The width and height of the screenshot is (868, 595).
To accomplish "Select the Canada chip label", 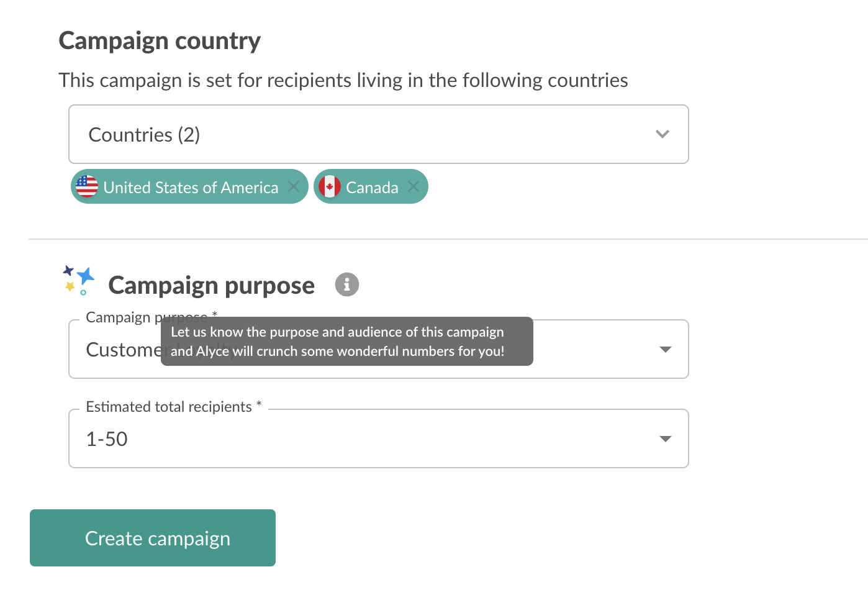I will tap(372, 188).
